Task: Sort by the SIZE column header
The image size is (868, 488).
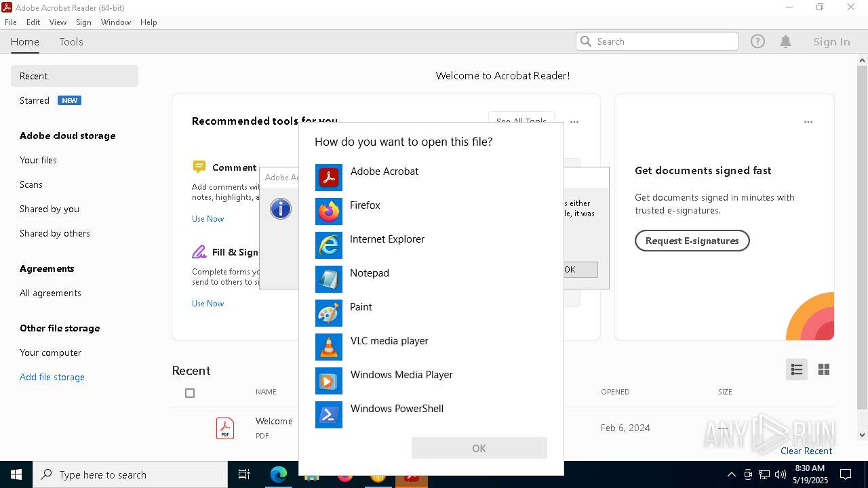Action: (725, 392)
